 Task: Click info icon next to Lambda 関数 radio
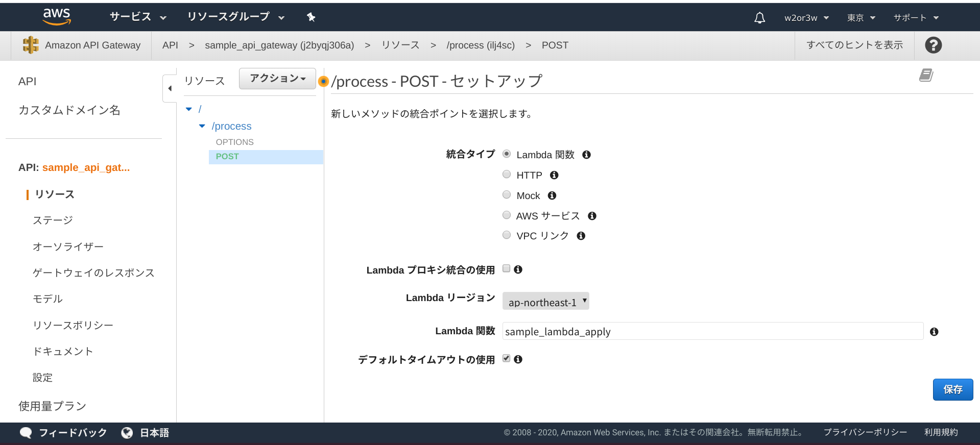click(x=586, y=155)
